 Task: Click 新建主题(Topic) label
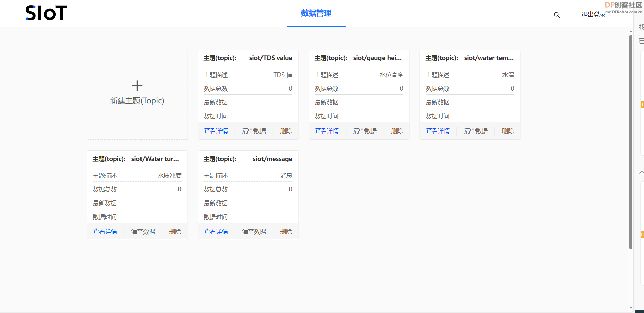click(137, 101)
